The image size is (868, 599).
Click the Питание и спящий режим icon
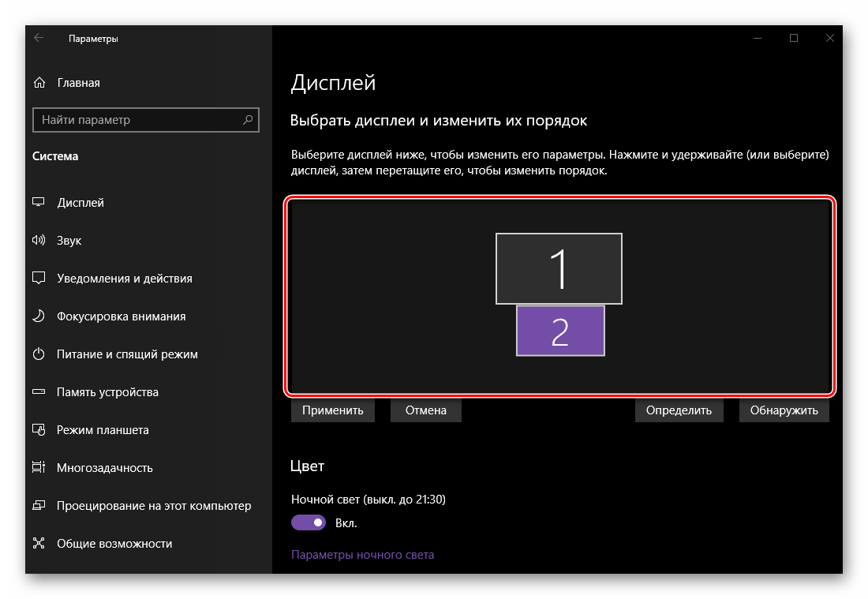39,354
